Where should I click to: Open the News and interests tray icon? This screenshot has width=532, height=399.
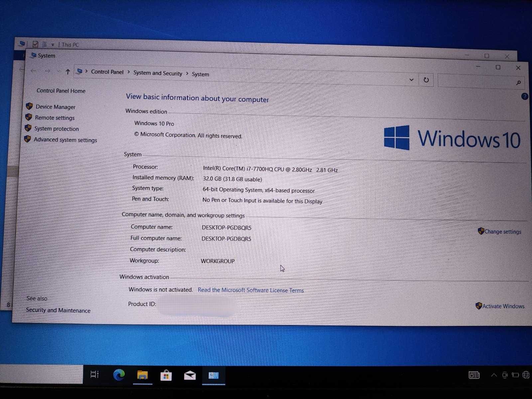point(474,375)
